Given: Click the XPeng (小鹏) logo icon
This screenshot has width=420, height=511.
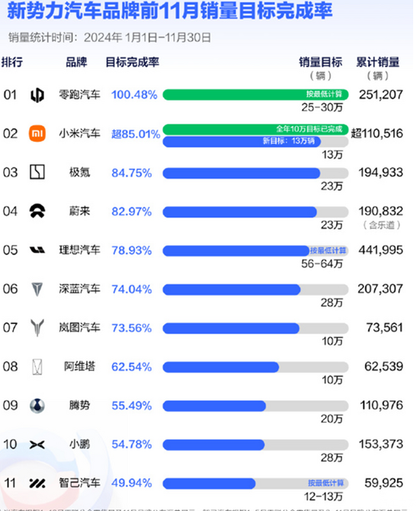Looking at the screenshot, I should click(x=37, y=445).
